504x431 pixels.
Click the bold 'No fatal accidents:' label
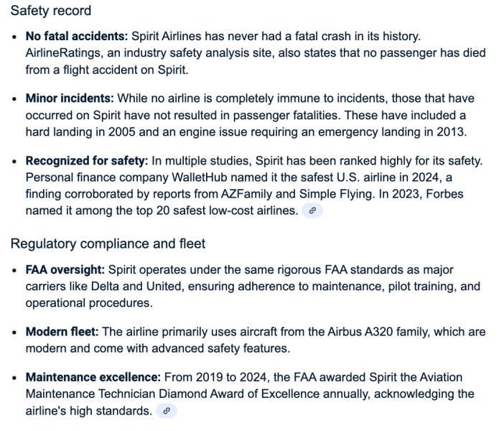77,36
